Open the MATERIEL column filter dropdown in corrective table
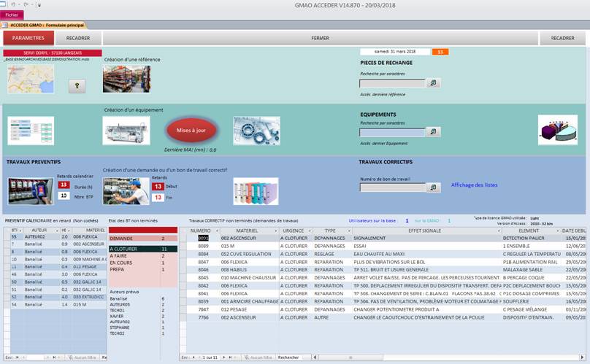Screen dimensions: 590x364 pos(276,231)
